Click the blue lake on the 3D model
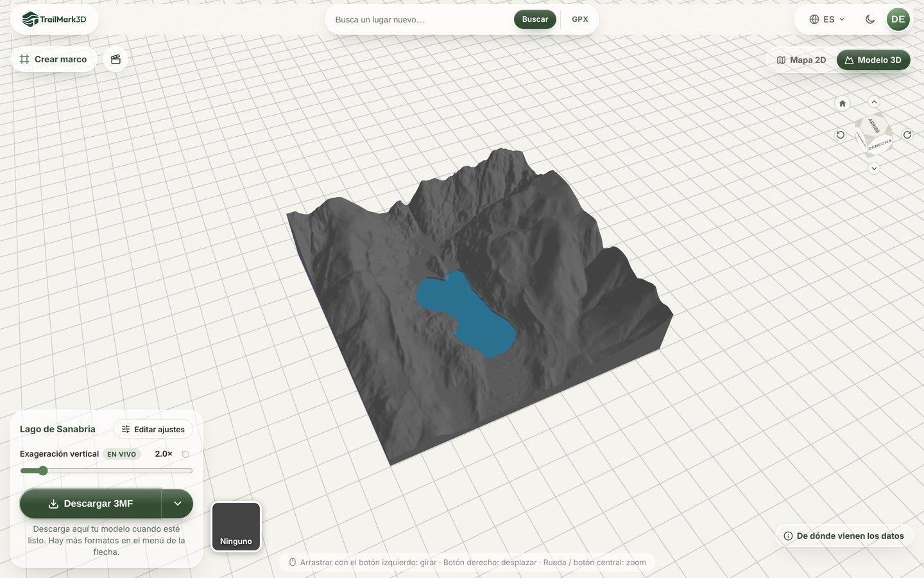The image size is (924, 578). coord(468,313)
